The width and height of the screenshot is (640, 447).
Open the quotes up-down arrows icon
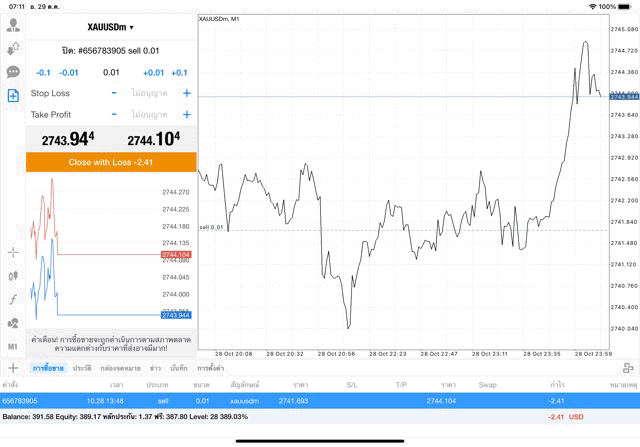(x=13, y=48)
